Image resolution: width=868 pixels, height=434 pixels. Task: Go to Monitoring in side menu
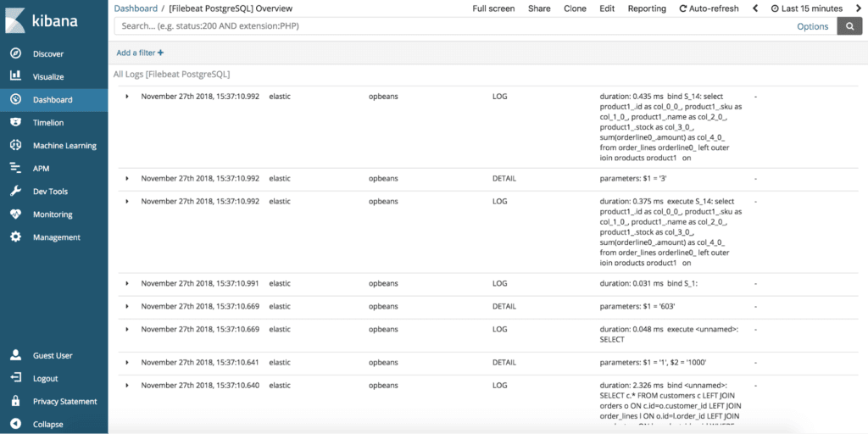pyautogui.click(x=53, y=214)
